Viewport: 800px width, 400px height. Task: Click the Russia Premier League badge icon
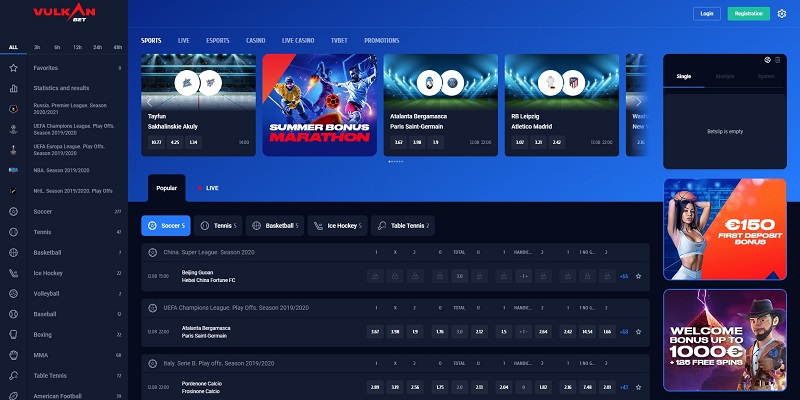(x=13, y=109)
